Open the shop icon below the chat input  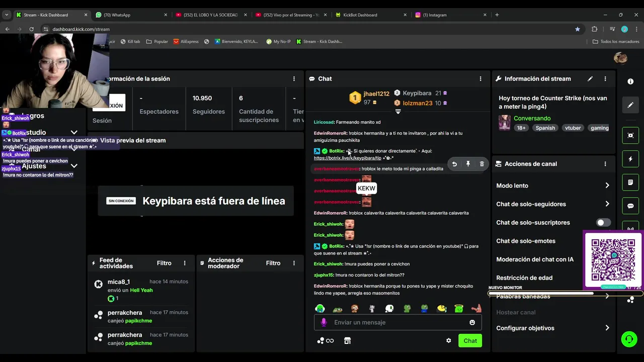(347, 341)
